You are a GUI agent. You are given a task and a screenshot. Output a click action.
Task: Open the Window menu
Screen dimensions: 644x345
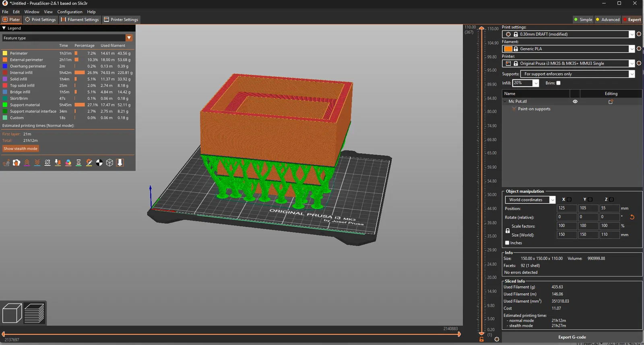click(32, 12)
